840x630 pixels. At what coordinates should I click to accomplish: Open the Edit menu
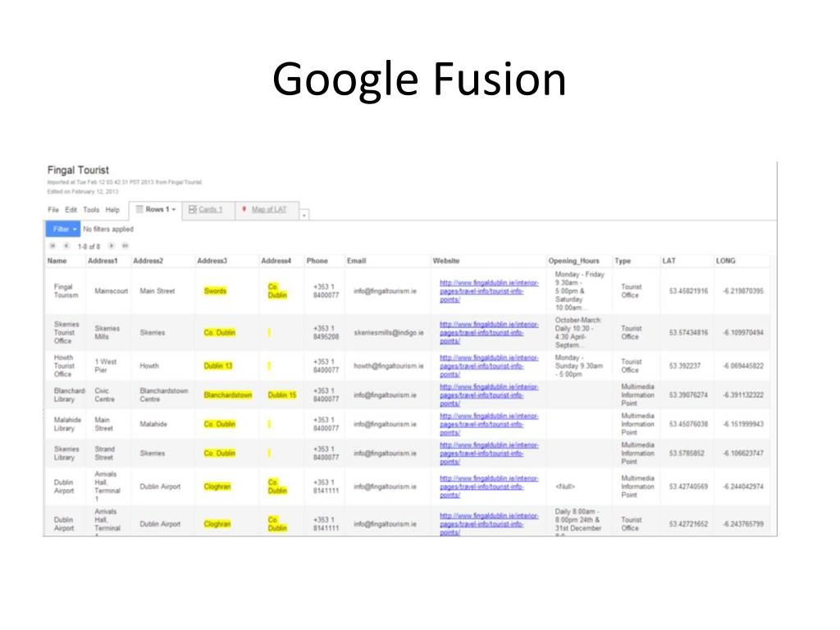click(71, 210)
